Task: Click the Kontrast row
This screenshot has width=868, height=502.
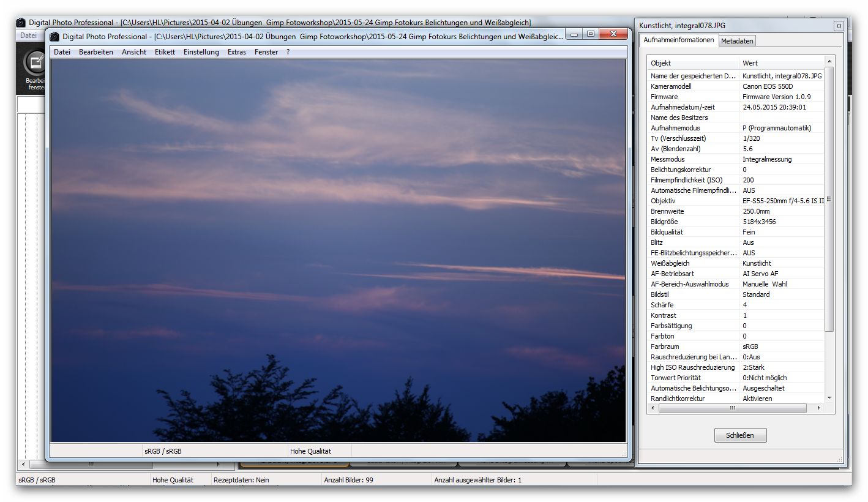Action: 736,315
